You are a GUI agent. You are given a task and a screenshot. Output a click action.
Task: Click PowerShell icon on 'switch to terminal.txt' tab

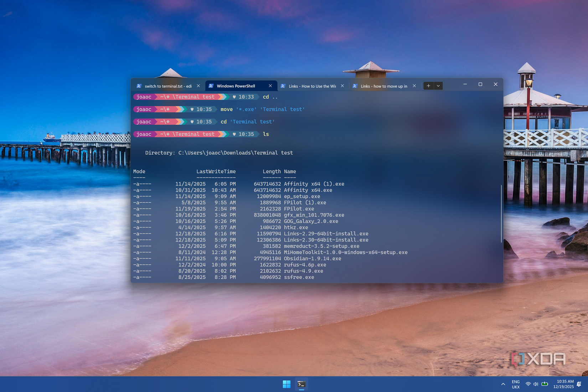pos(139,86)
